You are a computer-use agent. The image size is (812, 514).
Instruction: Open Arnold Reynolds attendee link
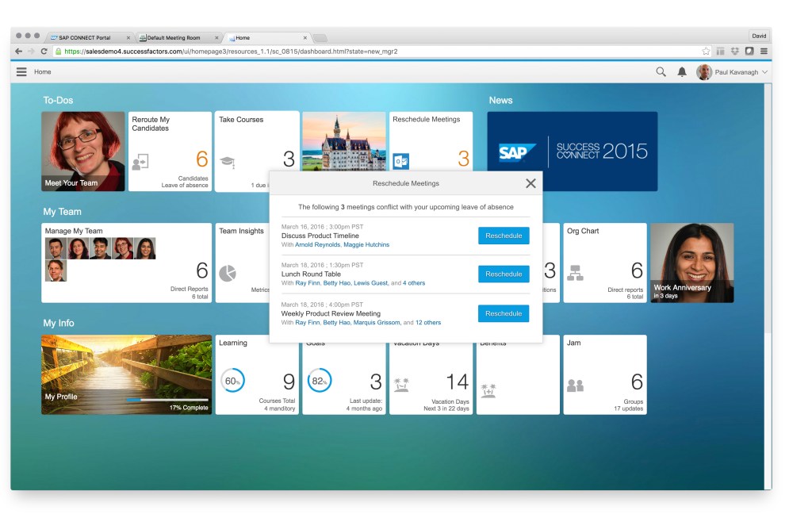click(x=317, y=245)
